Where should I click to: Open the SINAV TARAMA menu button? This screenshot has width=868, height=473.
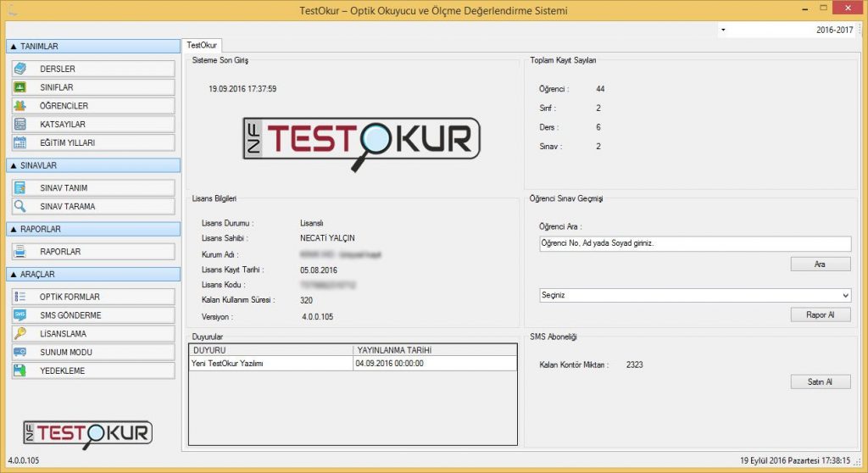[93, 206]
